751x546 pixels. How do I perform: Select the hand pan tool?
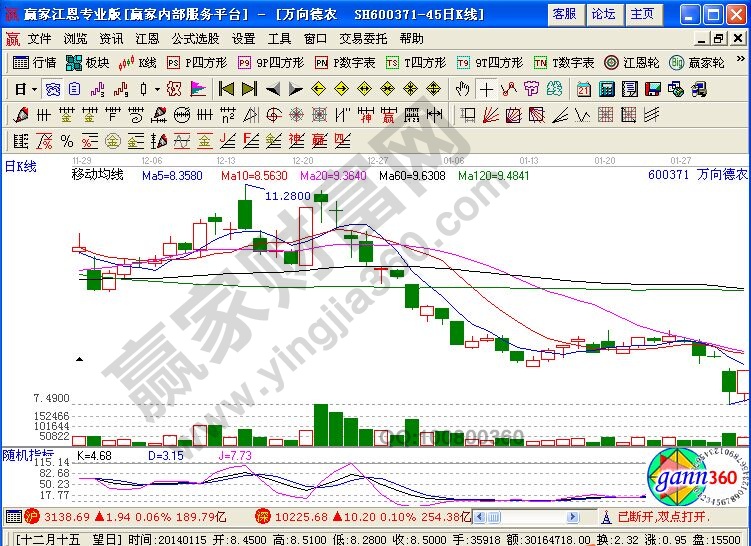pyautogui.click(x=463, y=88)
